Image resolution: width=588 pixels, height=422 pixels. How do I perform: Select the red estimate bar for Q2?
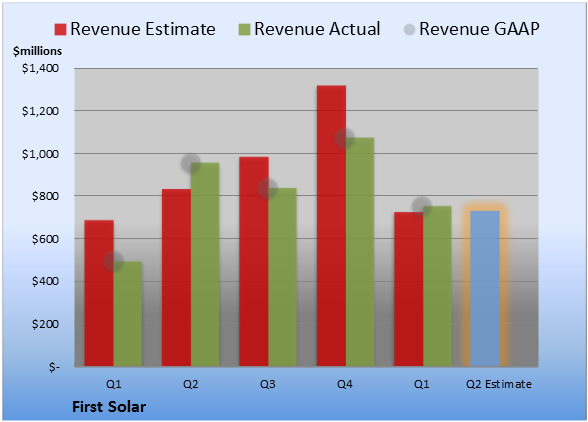[176, 278]
